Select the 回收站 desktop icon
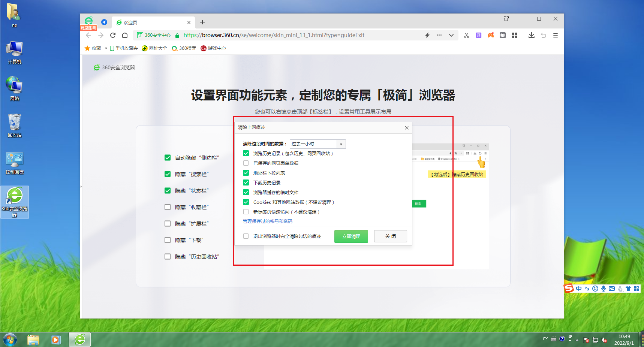This screenshot has width=644, height=347. (x=15, y=126)
